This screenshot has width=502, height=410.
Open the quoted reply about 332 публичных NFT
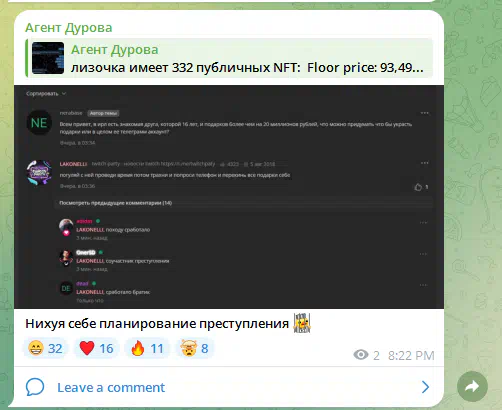[x=229, y=58]
